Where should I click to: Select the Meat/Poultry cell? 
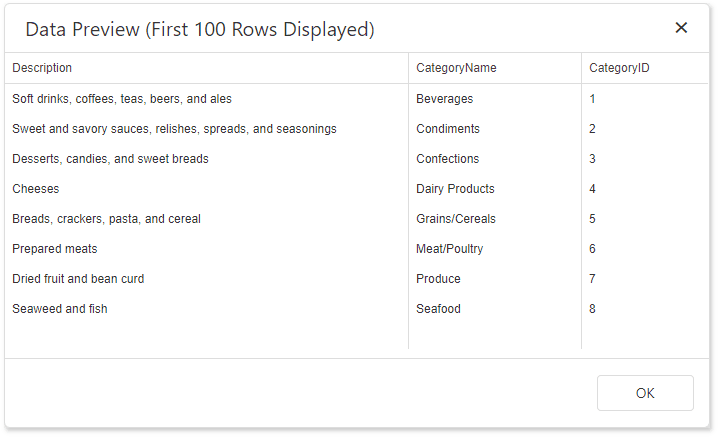(x=450, y=249)
